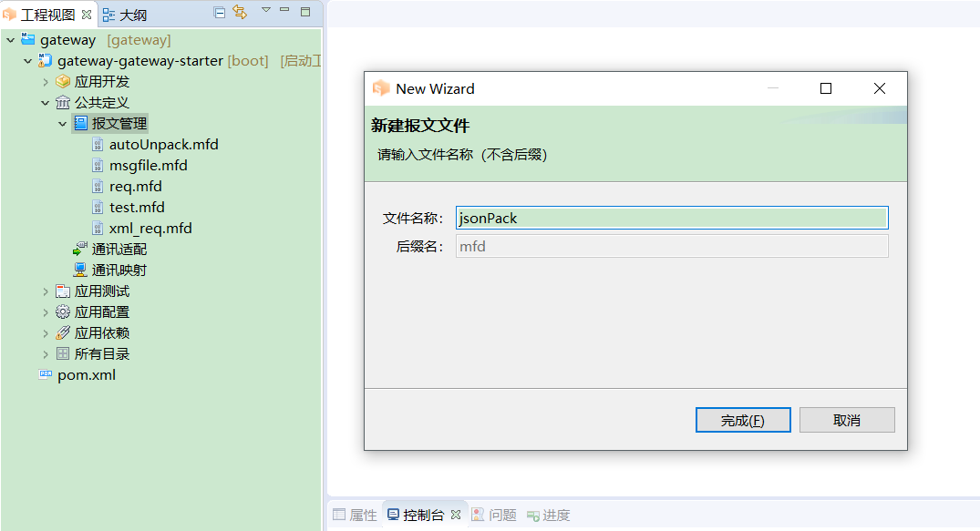
Task: Expand the 应用开发 folder
Action: (x=46, y=82)
